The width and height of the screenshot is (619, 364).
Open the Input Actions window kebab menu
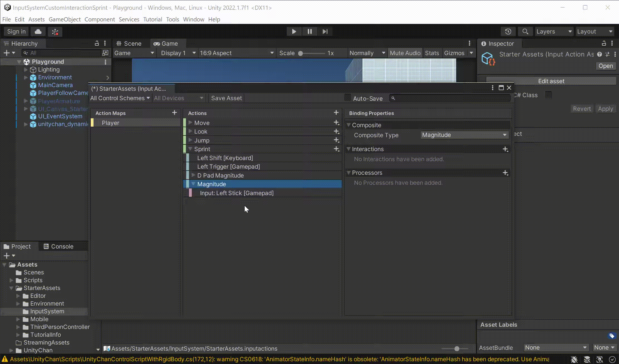click(493, 88)
